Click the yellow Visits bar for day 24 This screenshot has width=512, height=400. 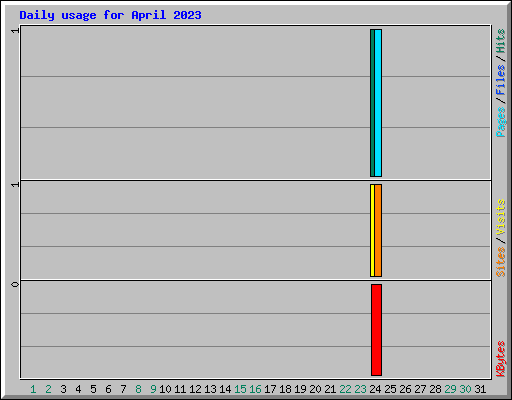tap(372, 230)
